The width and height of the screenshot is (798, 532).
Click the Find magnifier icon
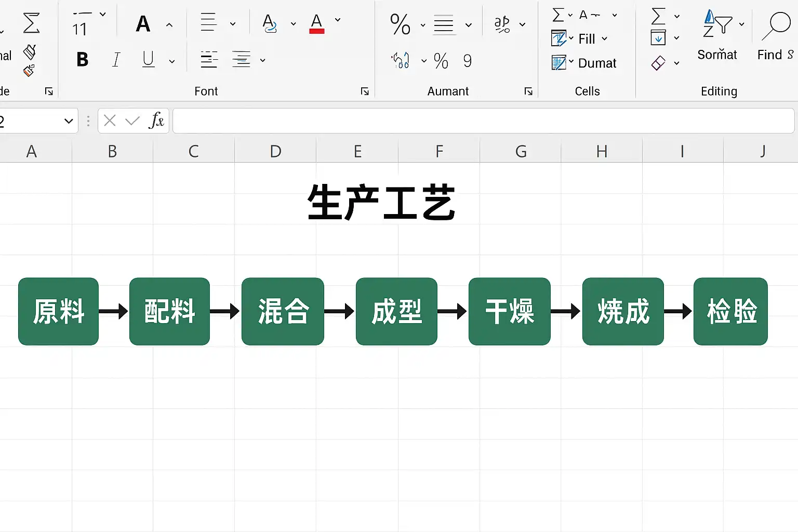776,26
